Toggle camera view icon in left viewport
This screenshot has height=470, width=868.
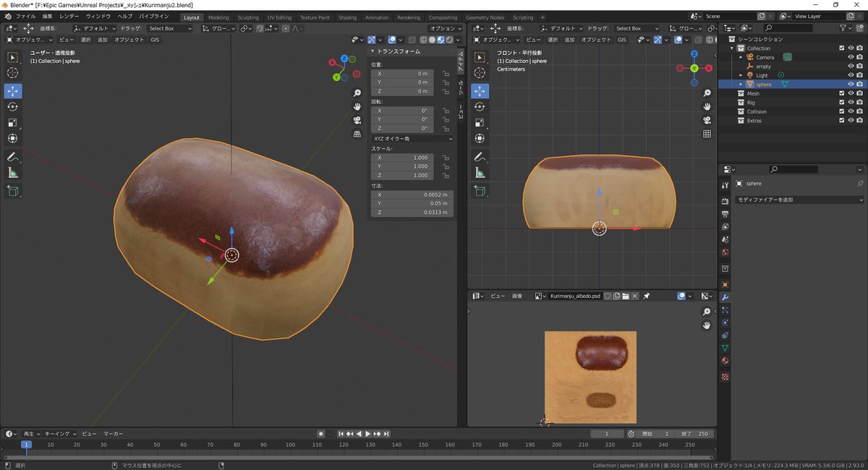click(357, 120)
